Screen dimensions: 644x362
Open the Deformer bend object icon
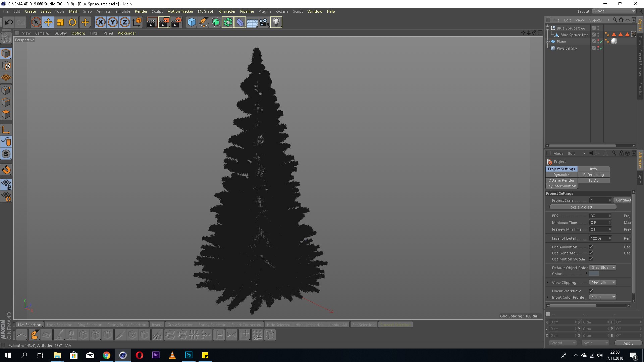240,22
